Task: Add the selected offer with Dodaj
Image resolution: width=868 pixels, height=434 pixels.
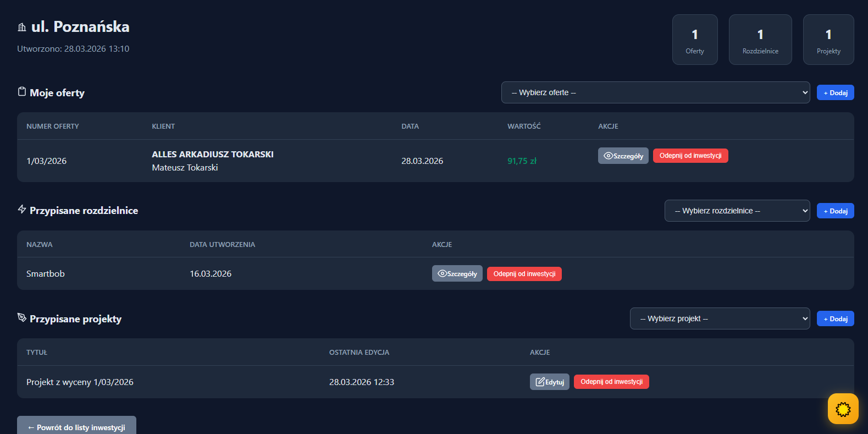Action: coord(835,93)
